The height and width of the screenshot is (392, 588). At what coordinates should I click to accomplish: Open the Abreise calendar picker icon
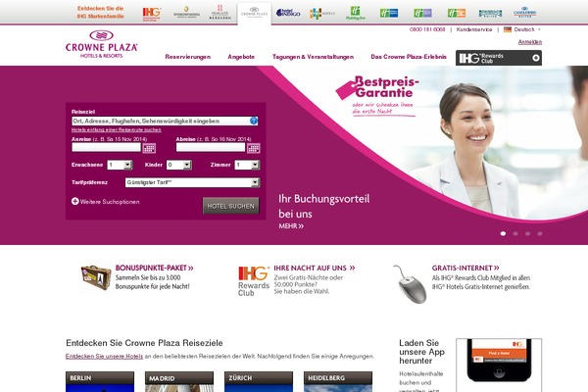[x=253, y=148]
